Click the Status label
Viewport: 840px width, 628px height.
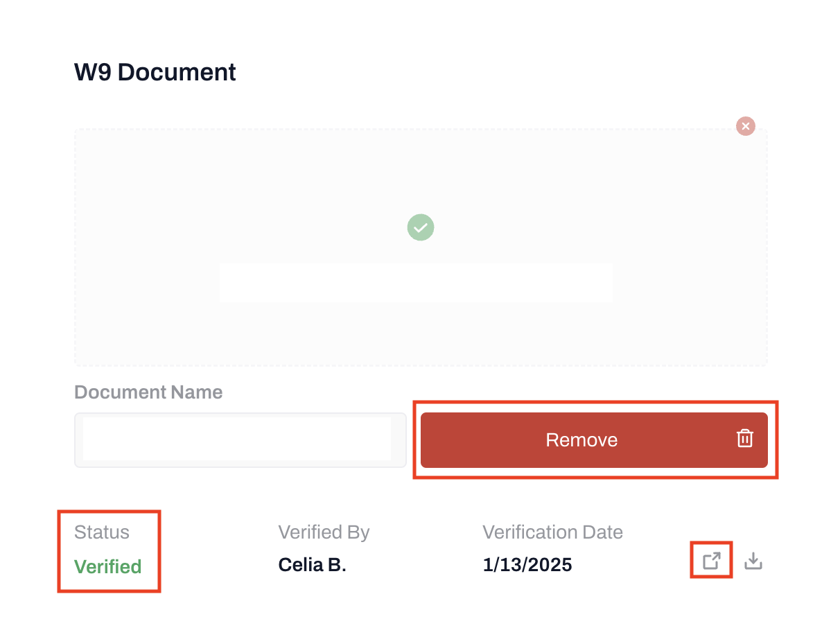[x=102, y=532]
